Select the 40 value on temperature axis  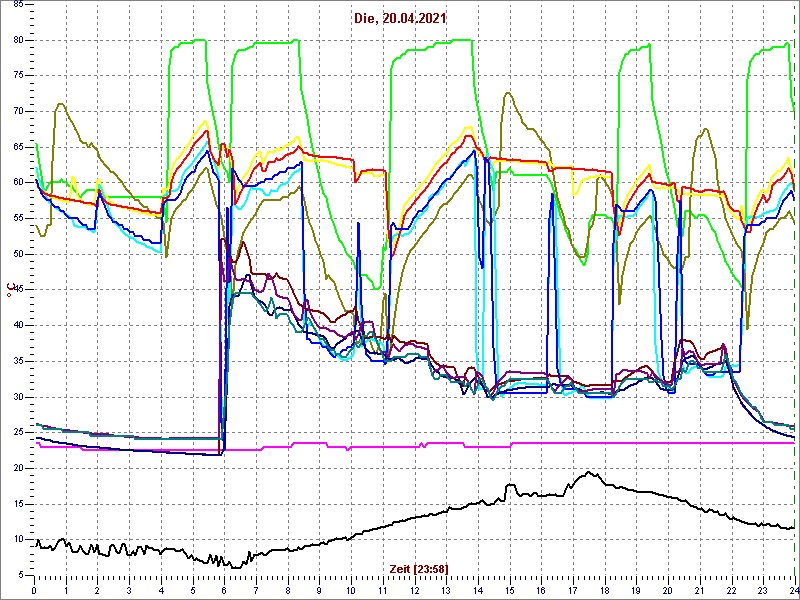pyautogui.click(x=18, y=326)
